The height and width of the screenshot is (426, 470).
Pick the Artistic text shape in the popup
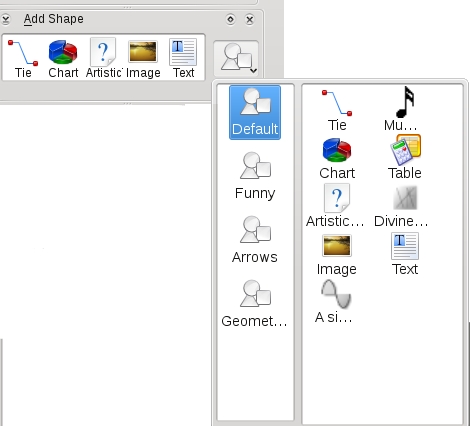pos(335,206)
